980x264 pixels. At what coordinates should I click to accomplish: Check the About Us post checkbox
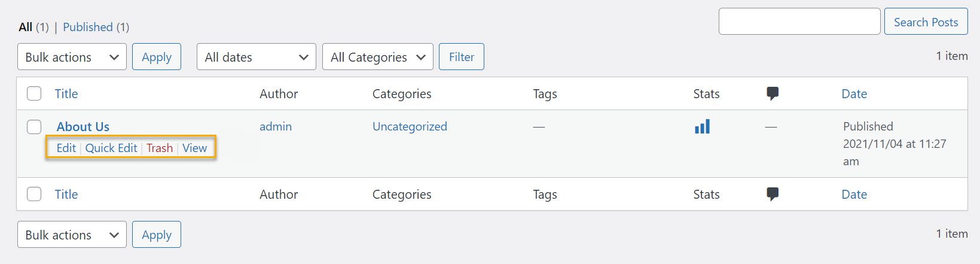34,126
